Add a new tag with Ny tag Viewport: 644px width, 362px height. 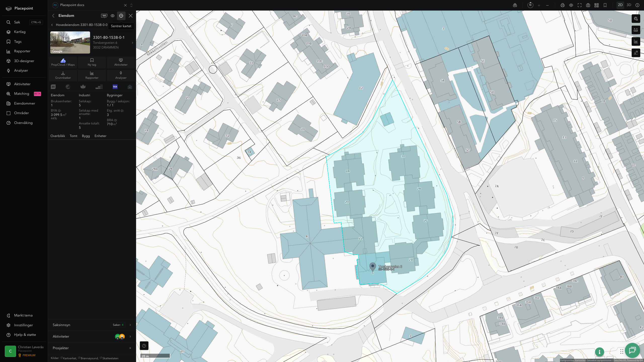pos(92,62)
